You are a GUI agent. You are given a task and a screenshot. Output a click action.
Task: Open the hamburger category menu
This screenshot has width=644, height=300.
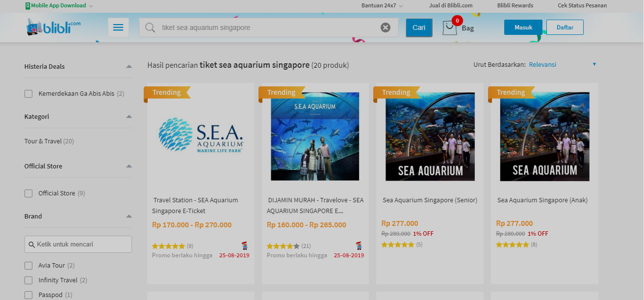(118, 27)
